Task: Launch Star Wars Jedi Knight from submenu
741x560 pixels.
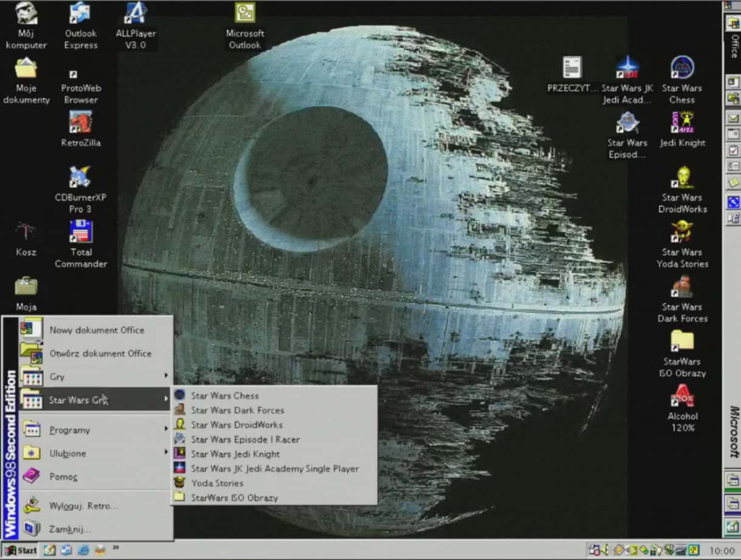Action: pyautogui.click(x=274, y=454)
